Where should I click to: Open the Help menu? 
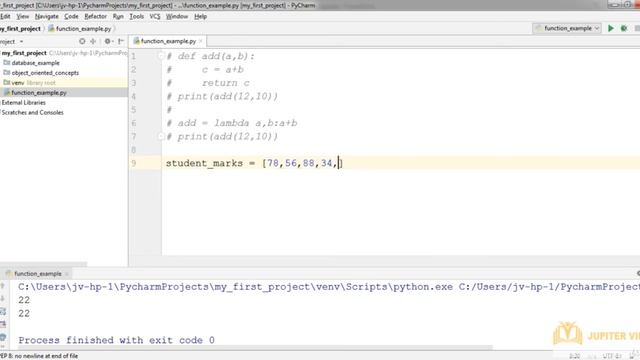pos(200,16)
